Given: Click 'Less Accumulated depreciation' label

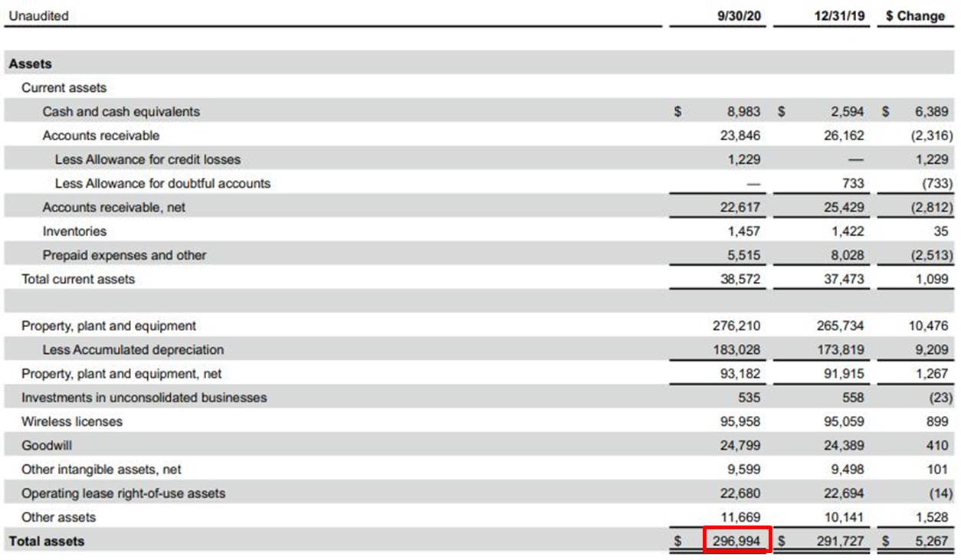Looking at the screenshot, I should (x=133, y=349).
